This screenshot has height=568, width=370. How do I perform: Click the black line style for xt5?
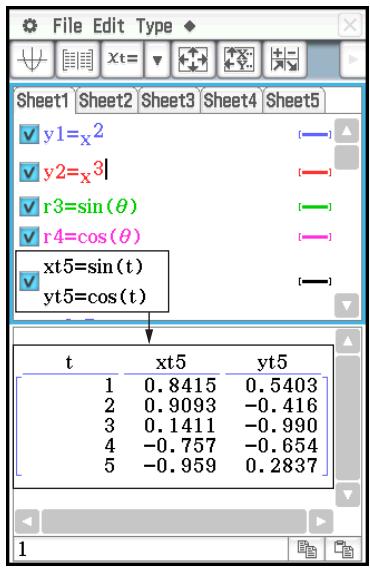[x=315, y=281]
